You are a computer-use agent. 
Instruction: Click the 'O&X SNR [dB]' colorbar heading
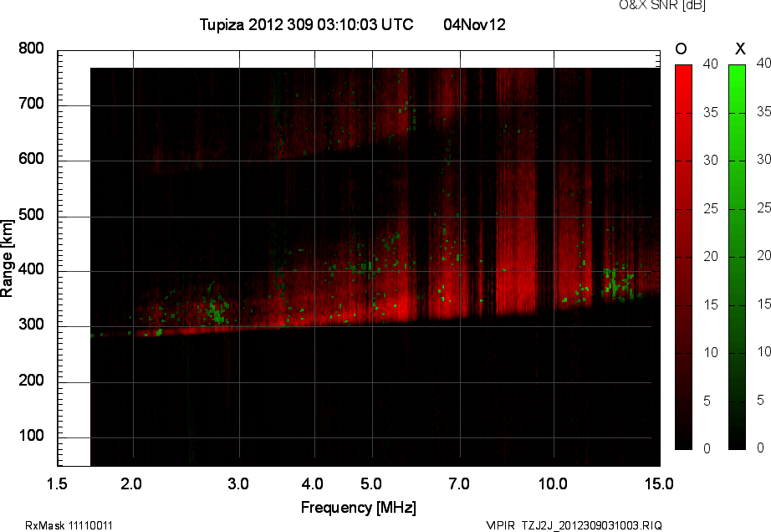(662, 5)
